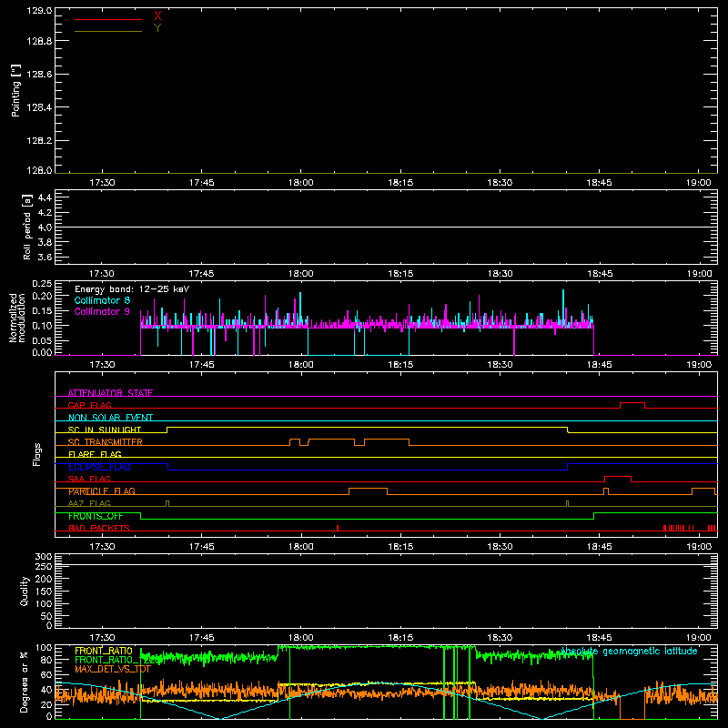Click the "3.6" tick label on Roll period axis
Viewport: 728px width, 728px height.
(x=45, y=258)
